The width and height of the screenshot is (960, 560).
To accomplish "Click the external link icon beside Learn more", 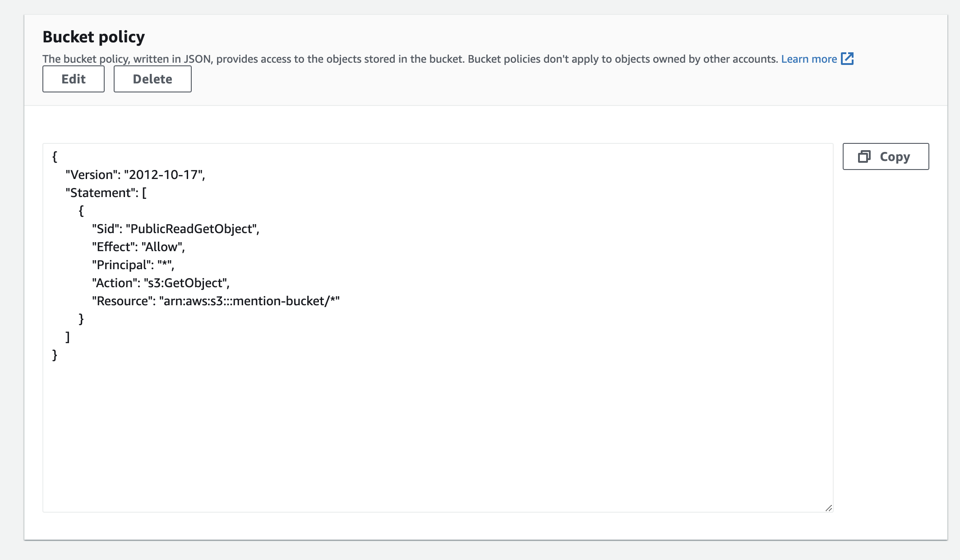I will coord(847,59).
